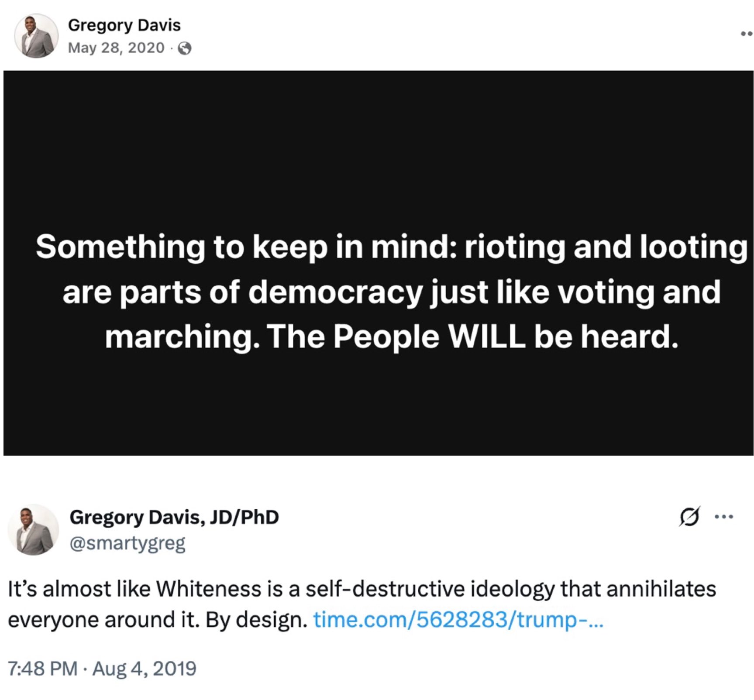
Task: Open the Gregory Davis, JD/PhD display name
Action: coord(174,517)
